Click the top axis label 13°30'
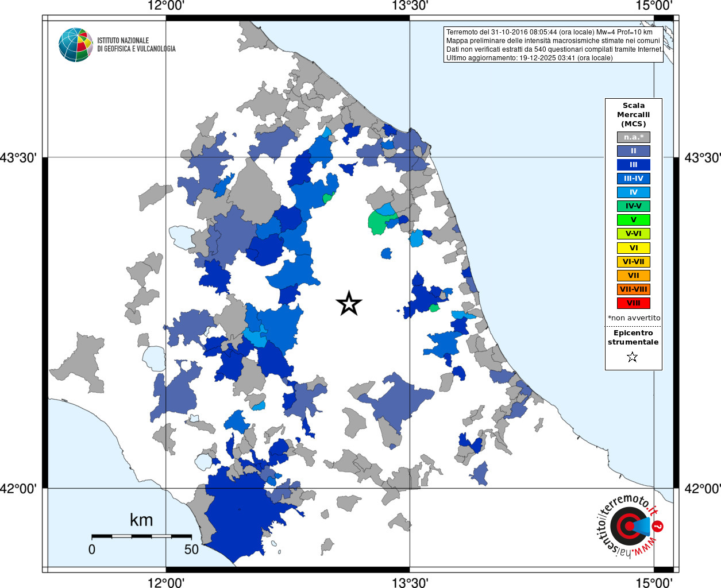 click(x=410, y=6)
